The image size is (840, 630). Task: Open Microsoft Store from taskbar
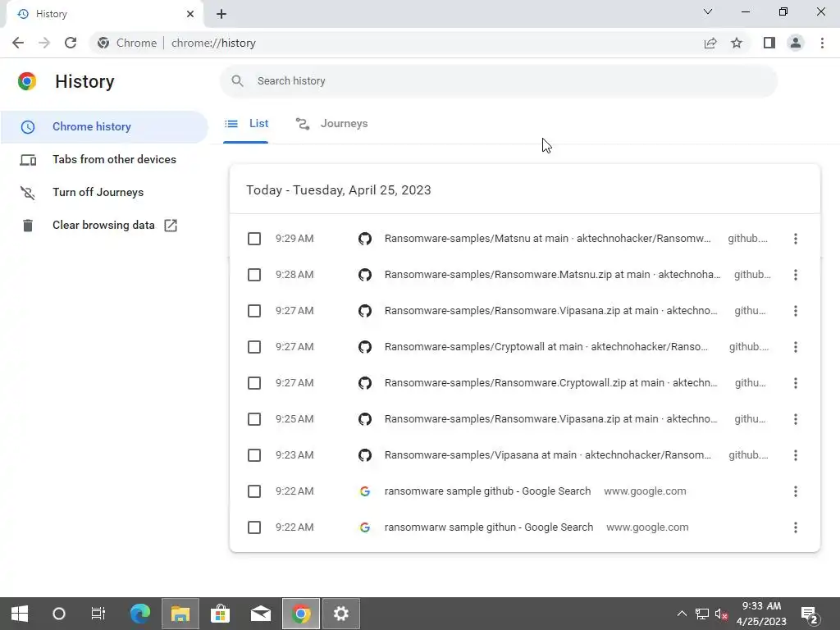pyautogui.click(x=220, y=614)
